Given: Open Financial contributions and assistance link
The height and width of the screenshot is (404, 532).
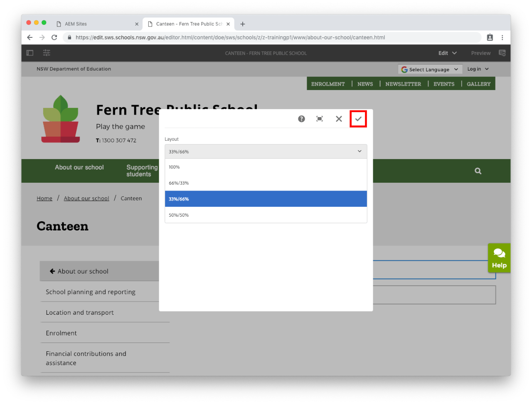Looking at the screenshot, I should pos(86,358).
